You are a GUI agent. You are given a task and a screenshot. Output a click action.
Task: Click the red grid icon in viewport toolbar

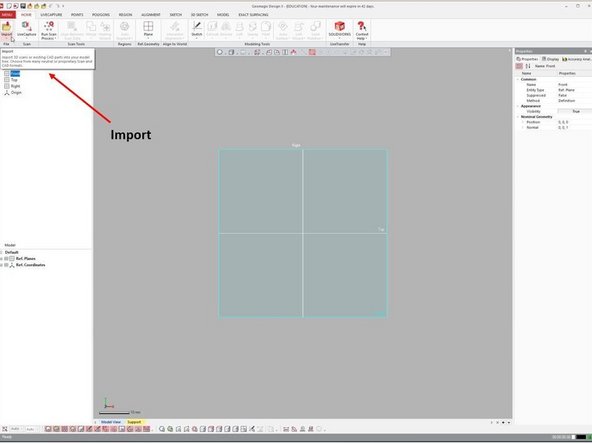pyautogui.click(x=312, y=52)
